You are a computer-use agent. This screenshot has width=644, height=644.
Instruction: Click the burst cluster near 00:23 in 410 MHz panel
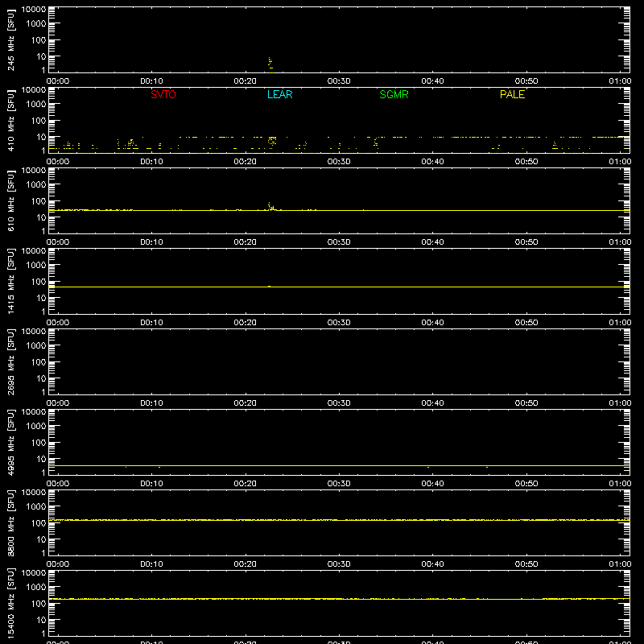272,142
